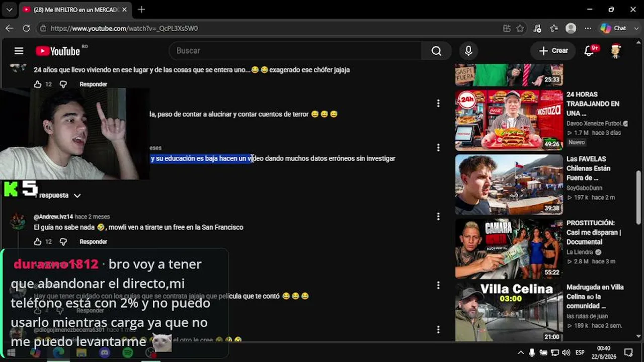Dislike the '24 años que llevo viviendo' comment
The height and width of the screenshot is (362, 644).
click(63, 84)
